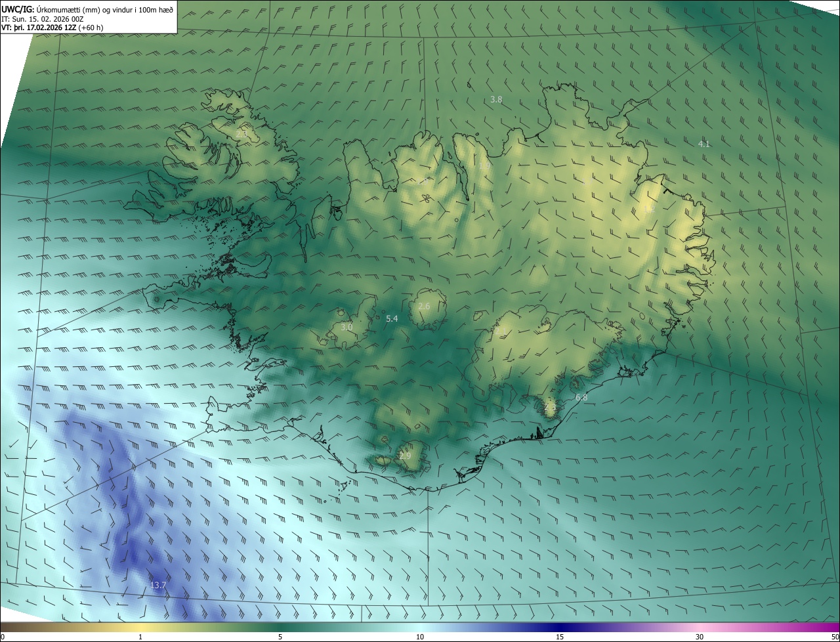Click the 13.7 precipitation value label
Image resolution: width=840 pixels, height=642 pixels.
pos(158,585)
